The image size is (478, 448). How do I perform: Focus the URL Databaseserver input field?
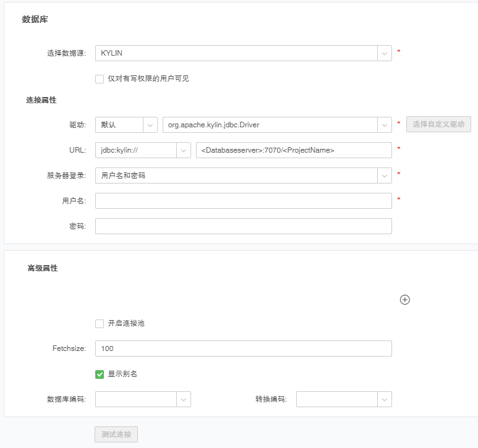click(x=294, y=150)
